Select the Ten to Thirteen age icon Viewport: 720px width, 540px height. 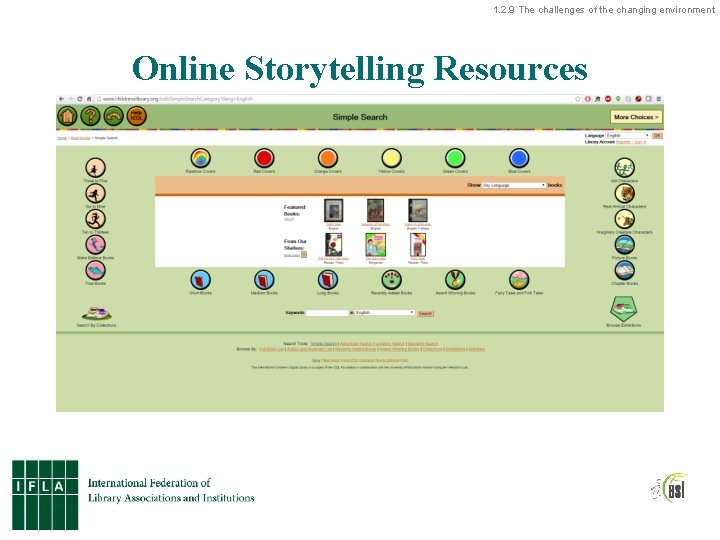pos(96,219)
